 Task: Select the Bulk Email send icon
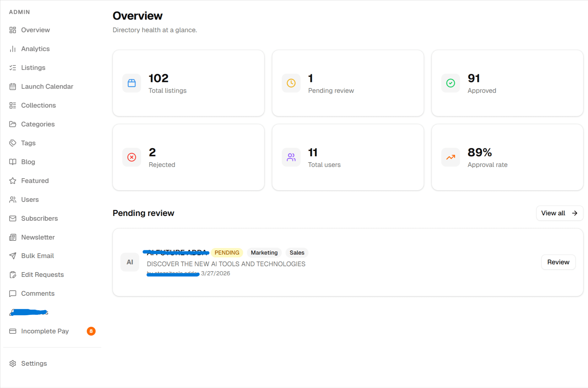(13, 256)
